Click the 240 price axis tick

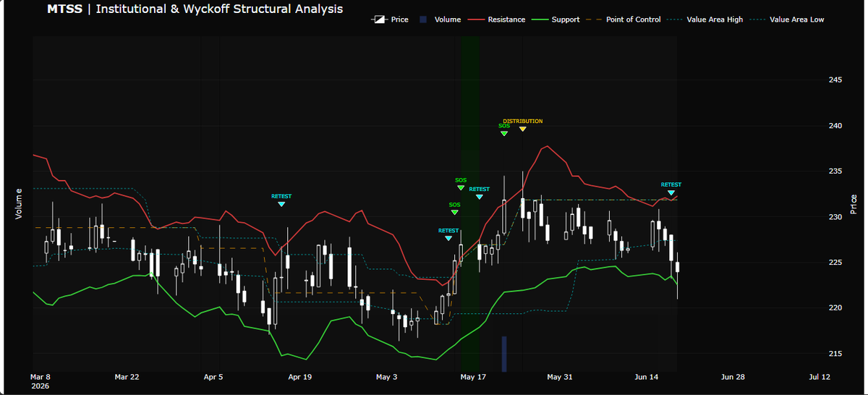[x=835, y=126]
